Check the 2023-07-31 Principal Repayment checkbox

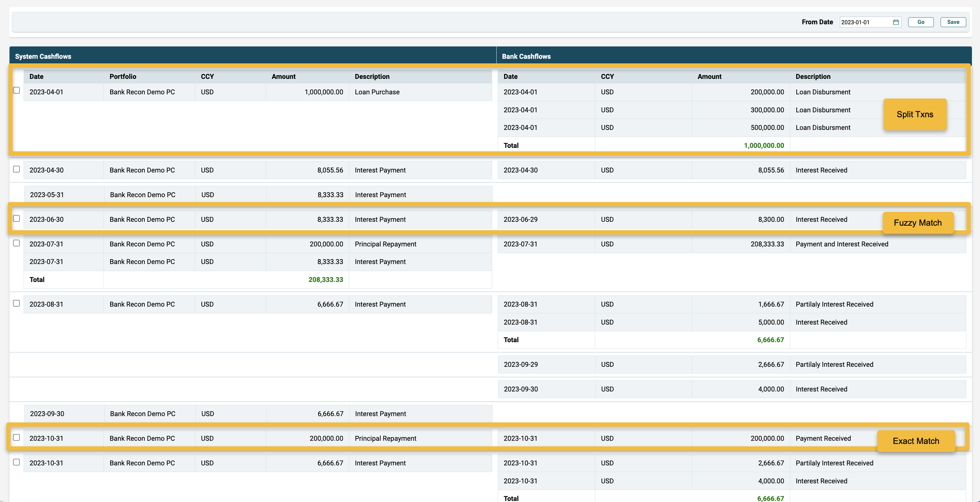(x=16, y=243)
